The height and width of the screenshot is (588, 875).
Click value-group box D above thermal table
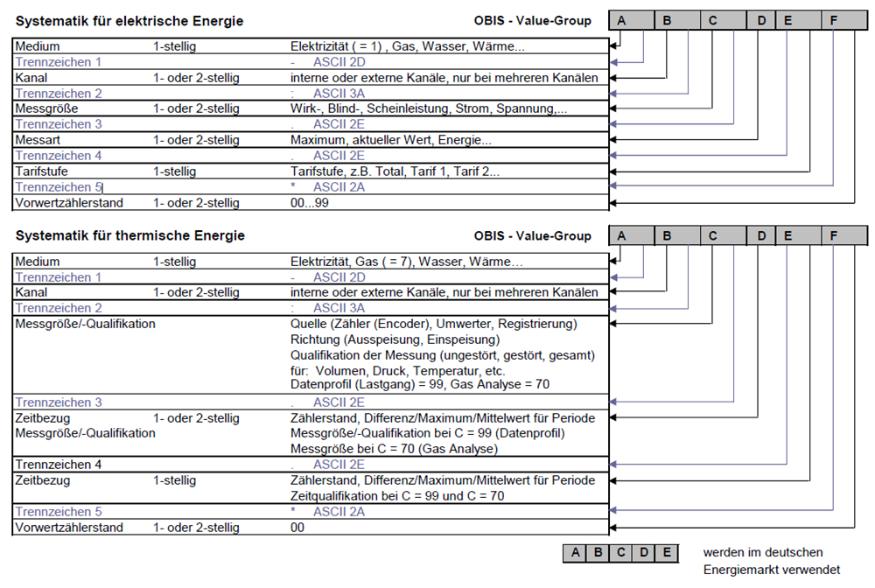point(760,235)
